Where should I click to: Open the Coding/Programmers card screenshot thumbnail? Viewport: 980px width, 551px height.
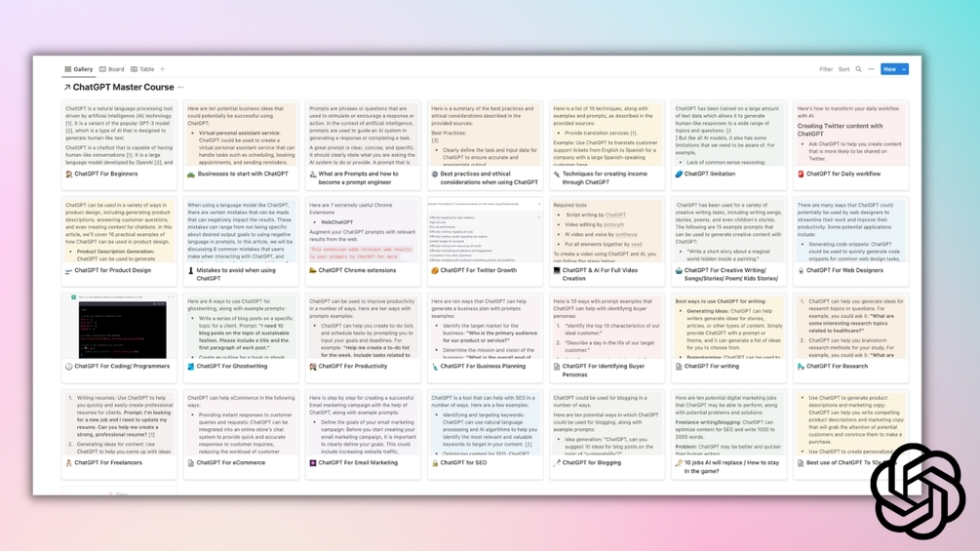tap(119, 327)
